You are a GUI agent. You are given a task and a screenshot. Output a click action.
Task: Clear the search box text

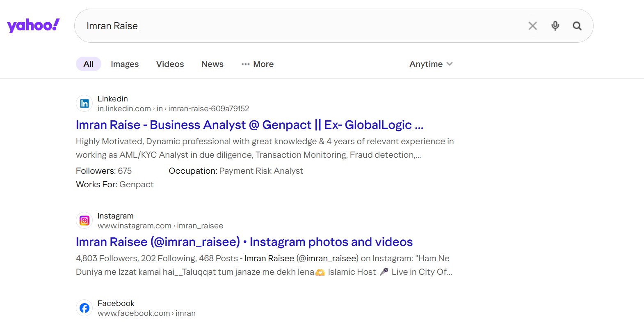click(x=532, y=26)
